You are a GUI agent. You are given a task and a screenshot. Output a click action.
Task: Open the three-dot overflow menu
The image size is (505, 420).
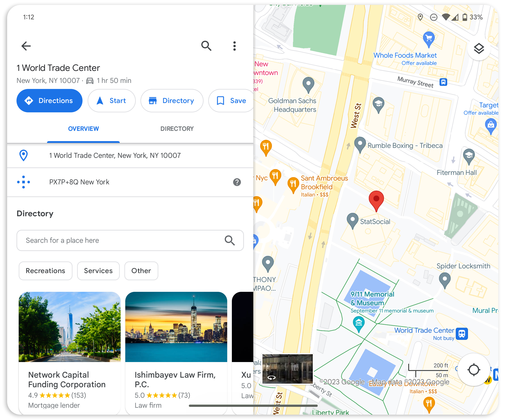pos(235,46)
